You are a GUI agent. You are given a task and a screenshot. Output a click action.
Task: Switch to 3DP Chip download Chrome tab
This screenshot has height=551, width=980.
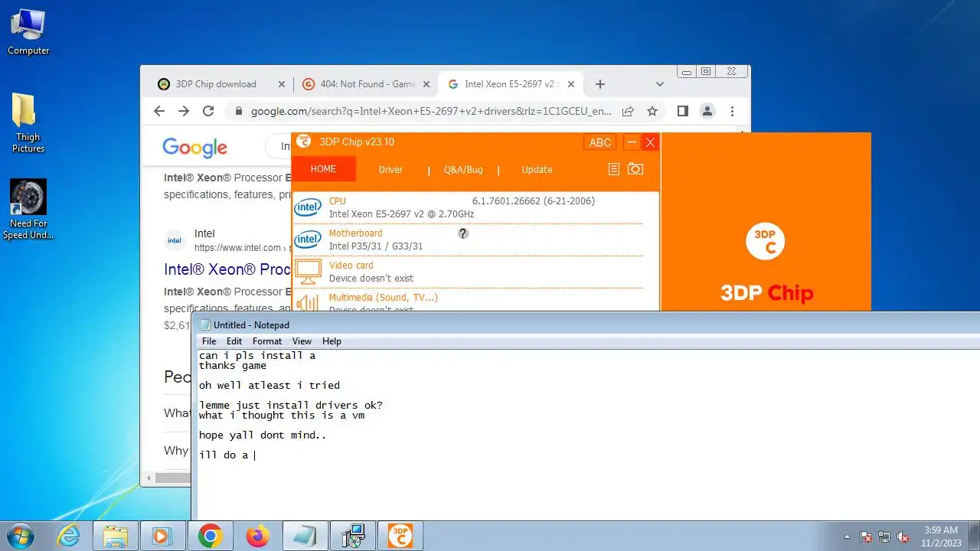click(217, 84)
